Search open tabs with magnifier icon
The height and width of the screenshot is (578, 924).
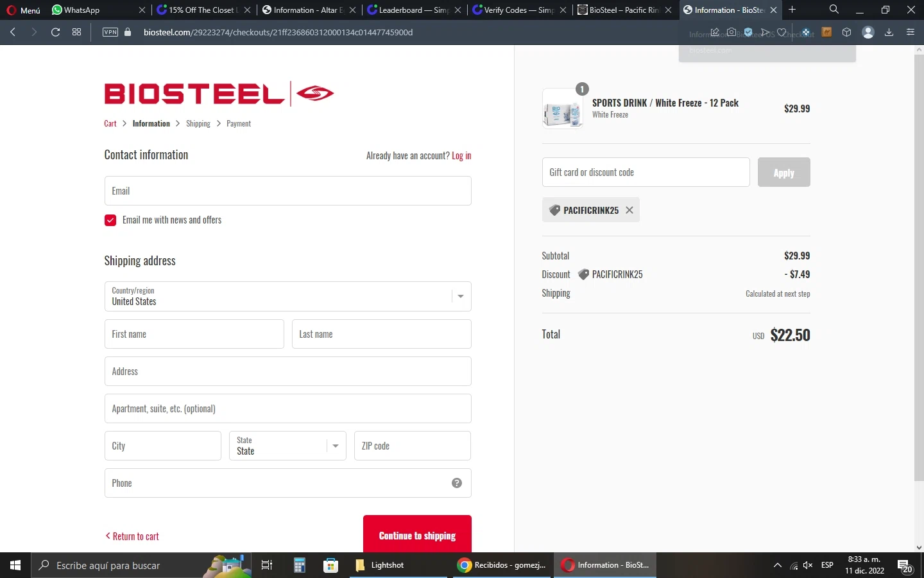[x=834, y=10]
